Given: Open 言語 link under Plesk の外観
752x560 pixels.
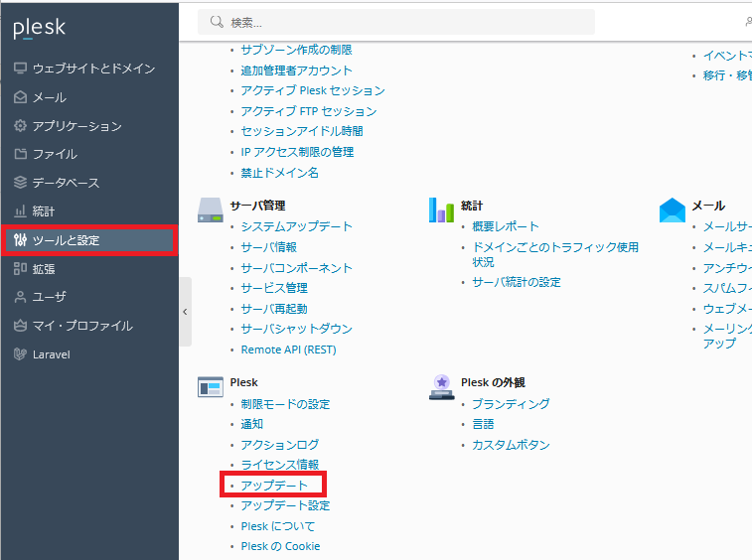Looking at the screenshot, I should coord(483,424).
